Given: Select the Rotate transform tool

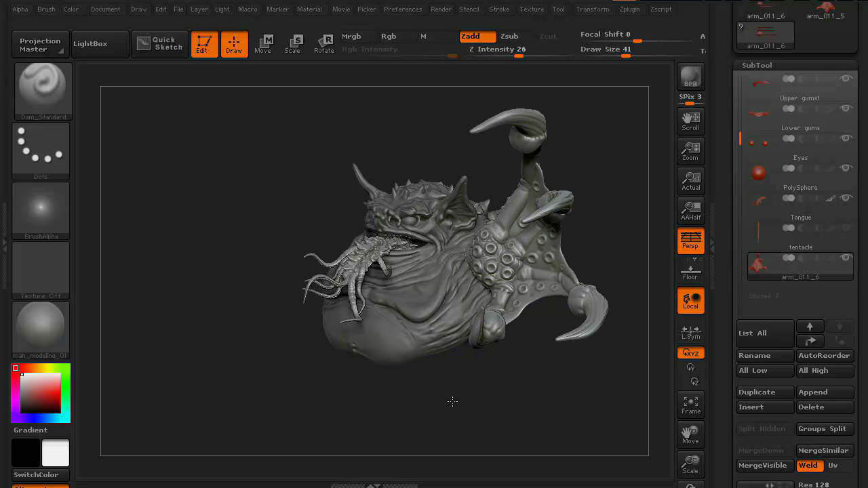Looking at the screenshot, I should (x=323, y=44).
